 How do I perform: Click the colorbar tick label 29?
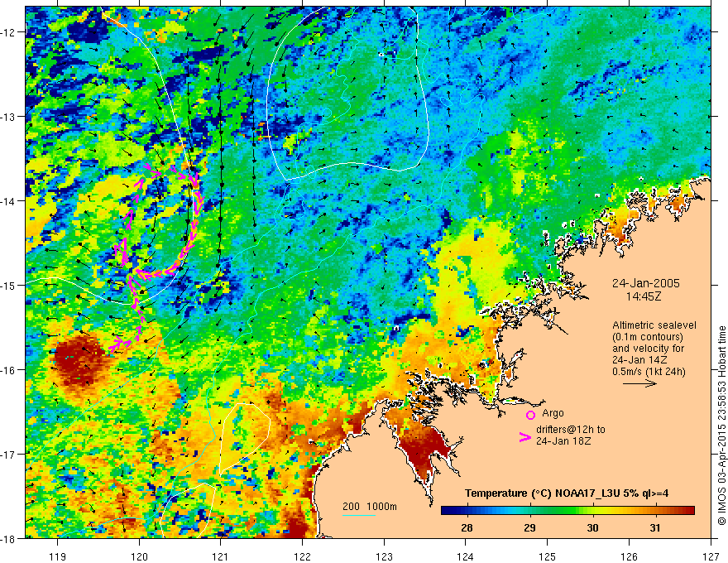tap(529, 527)
